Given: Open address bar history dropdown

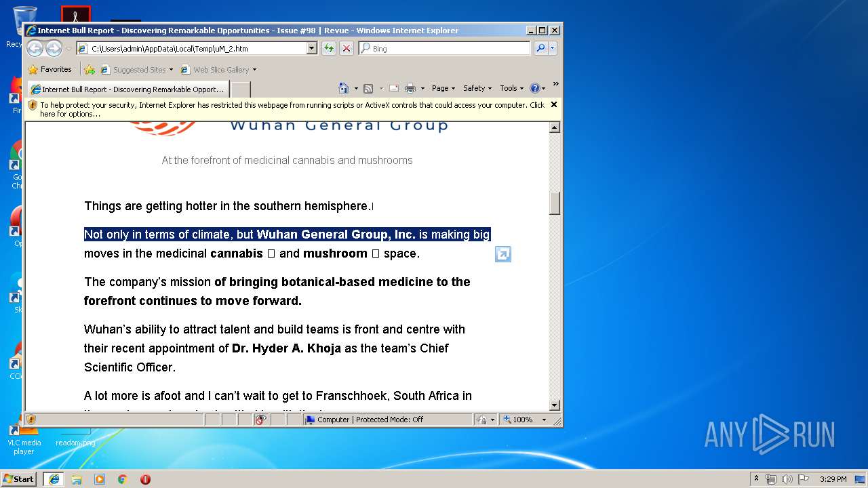Looking at the screenshot, I should 312,48.
